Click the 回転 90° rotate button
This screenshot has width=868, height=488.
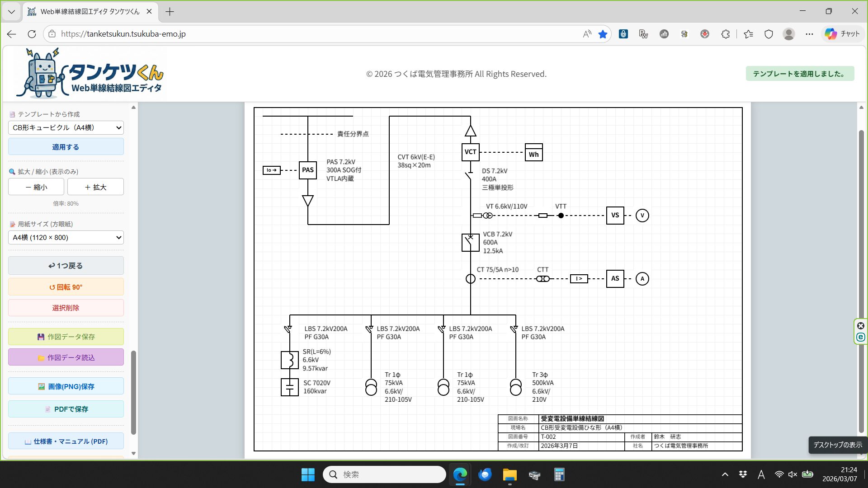[x=66, y=287]
